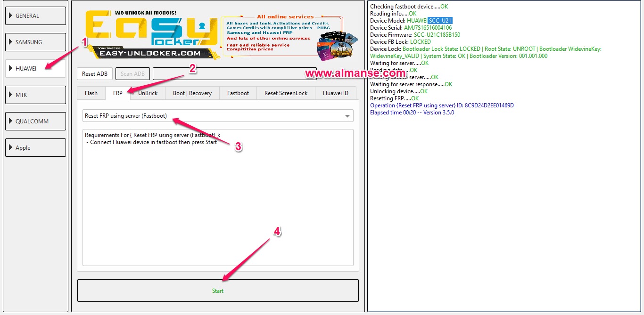Click the Waiting for server response line
The width and height of the screenshot is (644, 315).
coord(411,84)
